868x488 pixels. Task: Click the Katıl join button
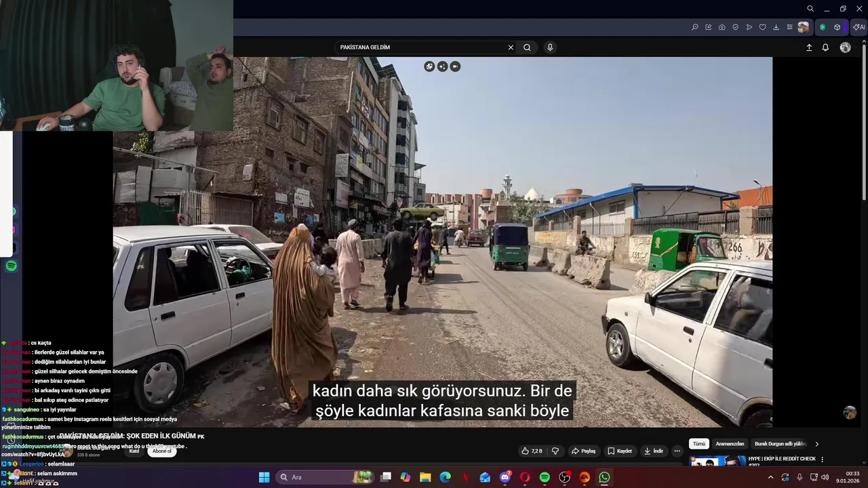(x=134, y=451)
